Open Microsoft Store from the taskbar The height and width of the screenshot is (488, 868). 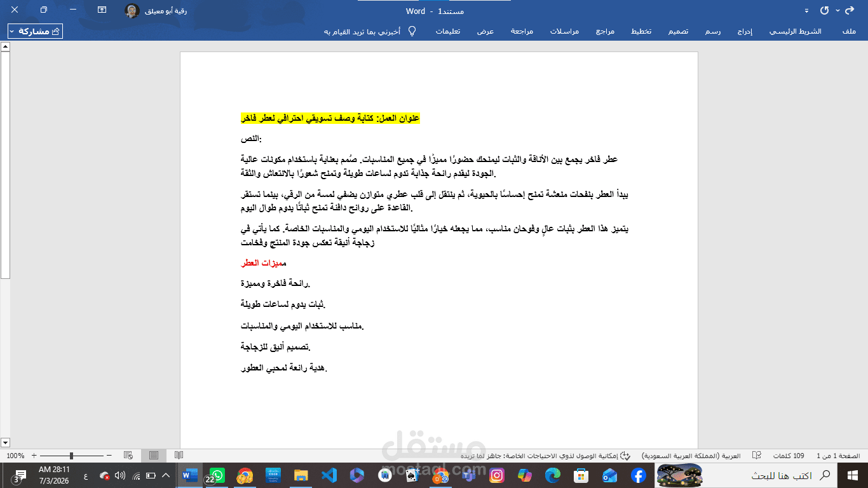pos(581,475)
